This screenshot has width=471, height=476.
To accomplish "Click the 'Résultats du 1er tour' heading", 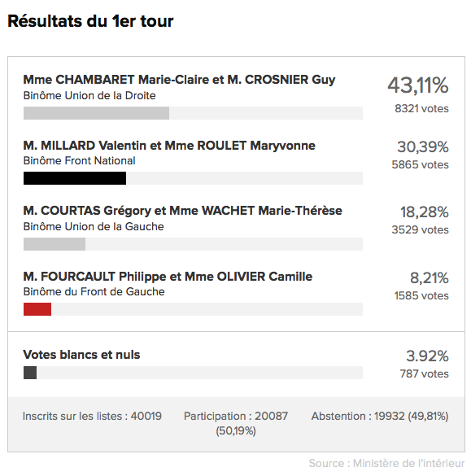I will click(x=90, y=21).
